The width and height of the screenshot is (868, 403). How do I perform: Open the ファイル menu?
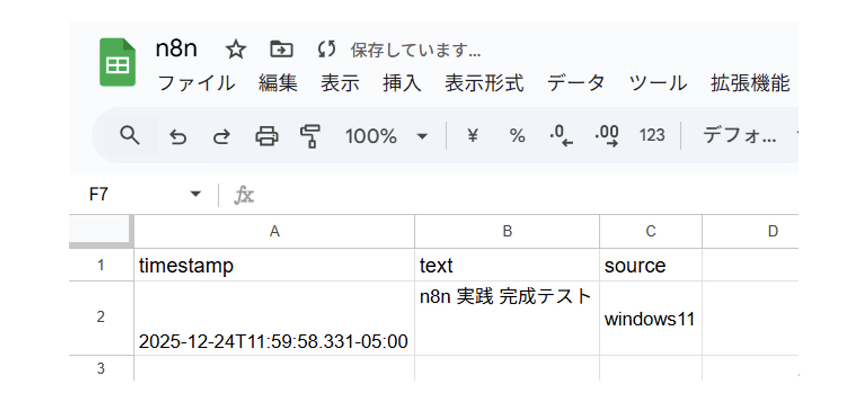pyautogui.click(x=196, y=83)
